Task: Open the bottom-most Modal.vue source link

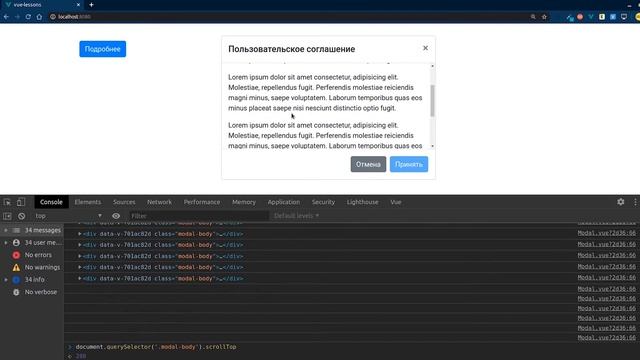Action: tap(607, 338)
